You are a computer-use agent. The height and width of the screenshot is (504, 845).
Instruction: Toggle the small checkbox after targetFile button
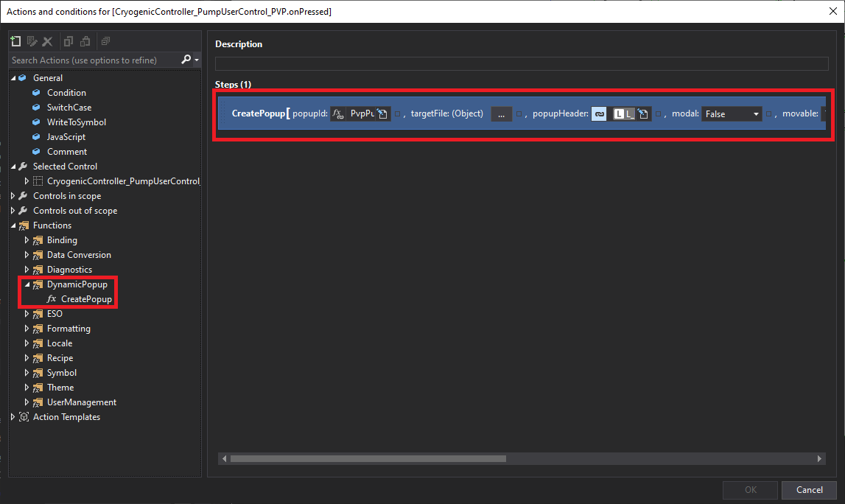click(x=519, y=114)
